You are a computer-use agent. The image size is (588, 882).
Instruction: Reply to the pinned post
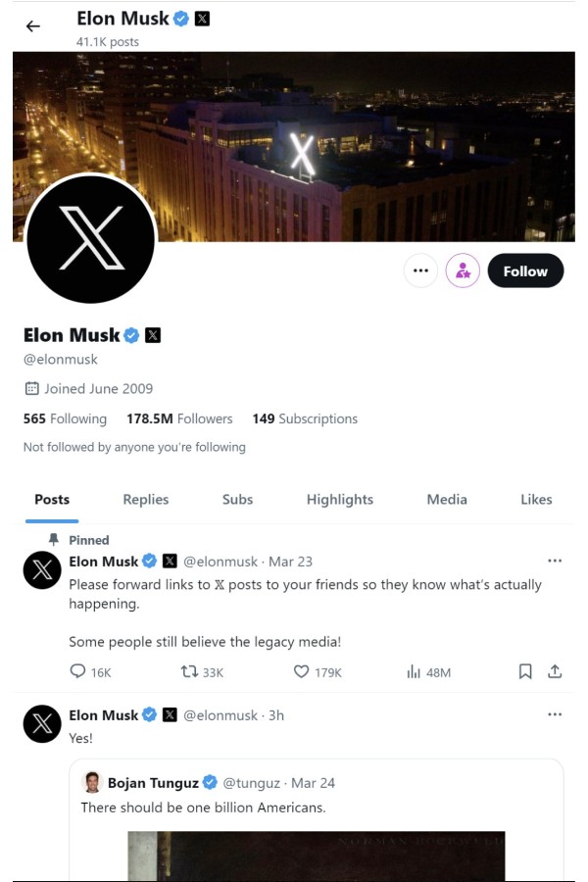point(79,671)
